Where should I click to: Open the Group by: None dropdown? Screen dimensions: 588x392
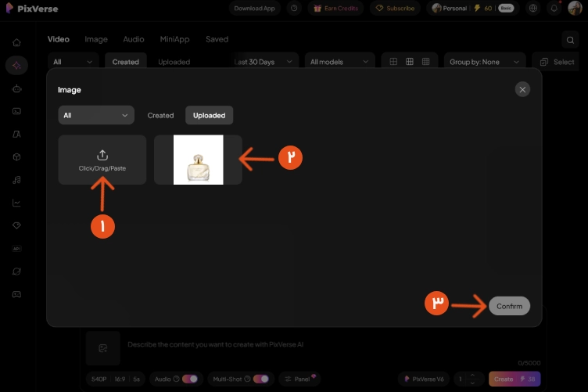[x=485, y=62]
